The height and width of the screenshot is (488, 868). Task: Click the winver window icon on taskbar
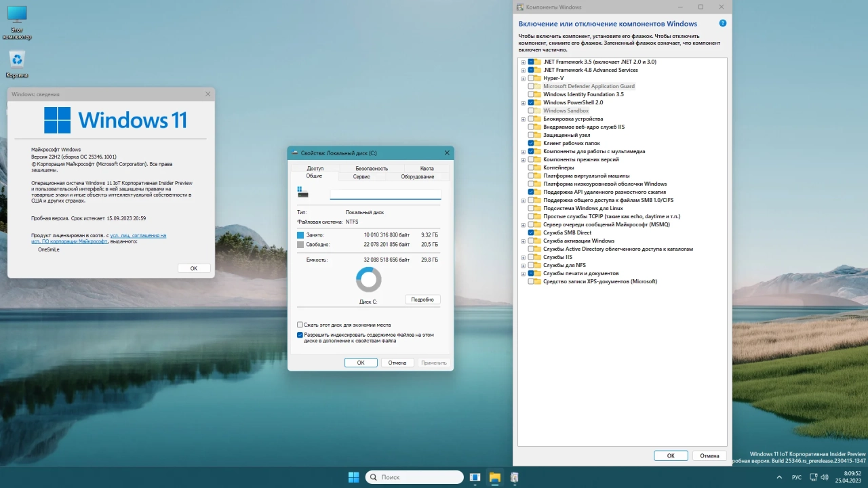[x=475, y=477]
